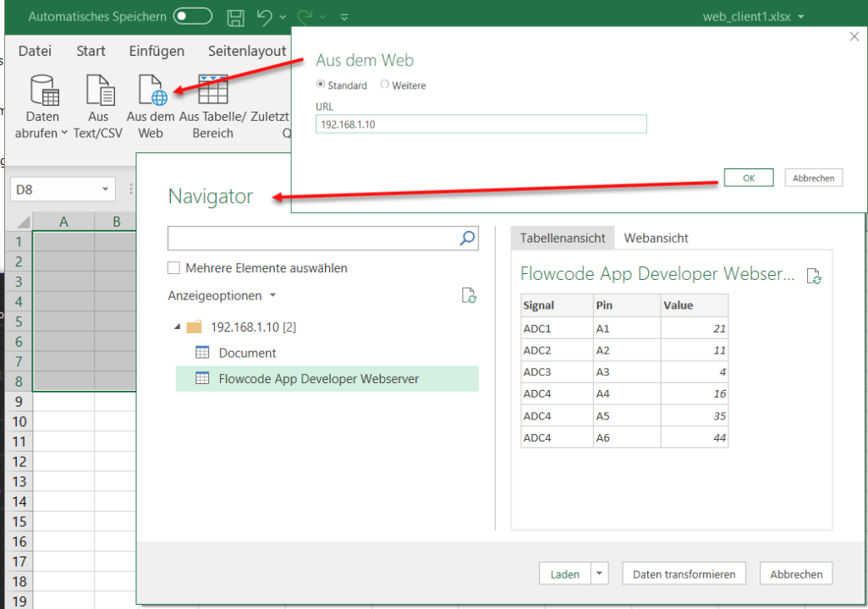Click the search magnifier icon in Navigator
This screenshot has height=609, width=868.
(x=467, y=239)
